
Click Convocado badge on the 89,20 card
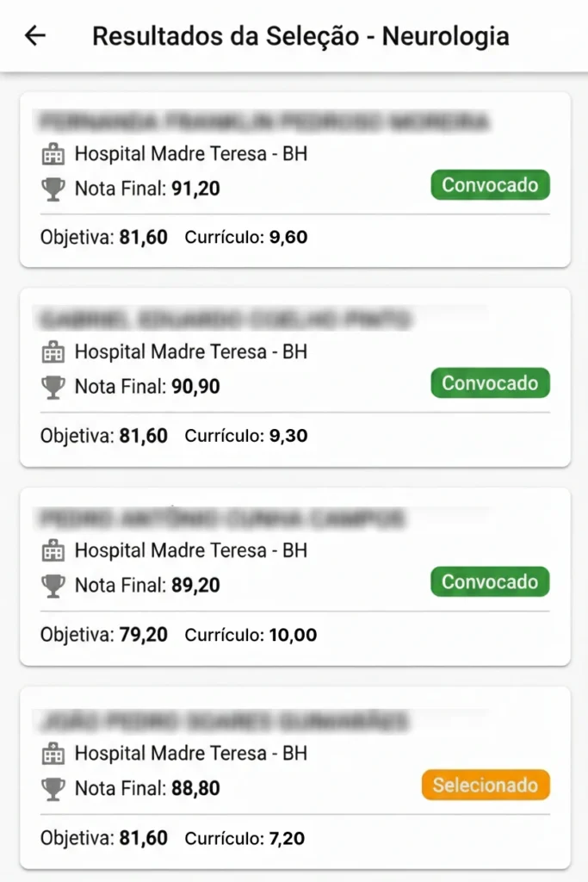(x=490, y=582)
